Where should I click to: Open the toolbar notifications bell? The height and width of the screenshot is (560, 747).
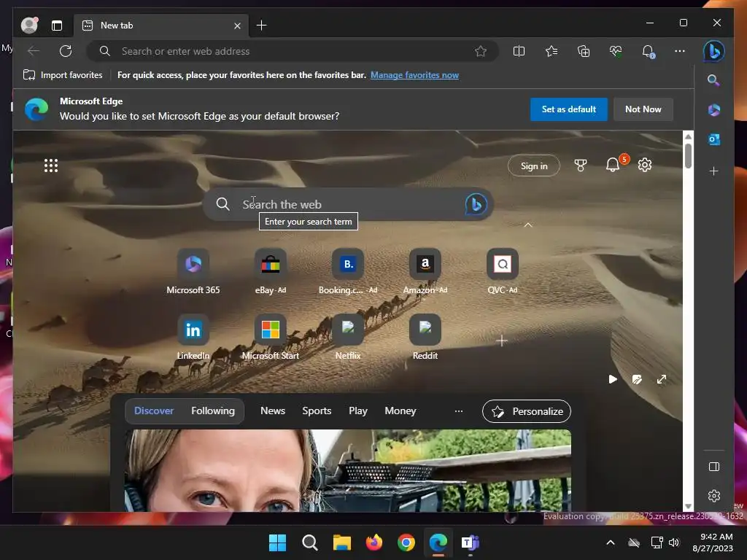pos(648,51)
